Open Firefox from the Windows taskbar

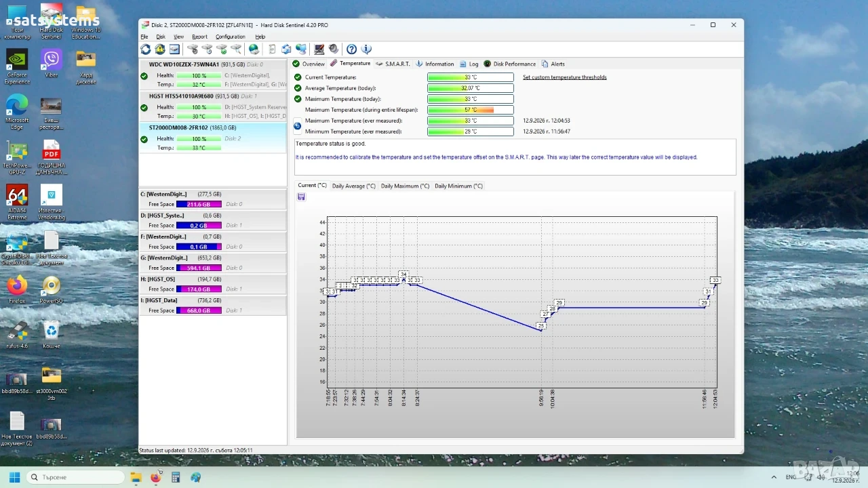click(x=156, y=477)
